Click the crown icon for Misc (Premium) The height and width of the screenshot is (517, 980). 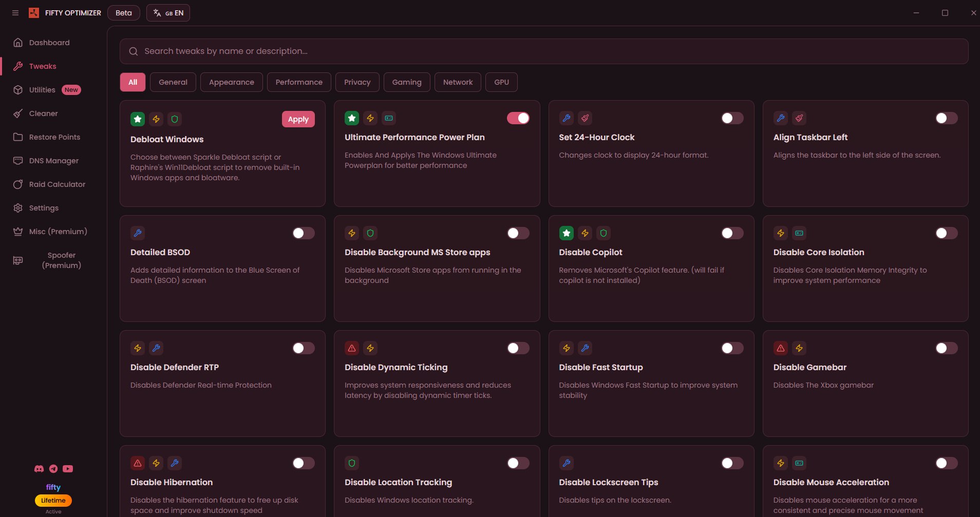click(18, 232)
